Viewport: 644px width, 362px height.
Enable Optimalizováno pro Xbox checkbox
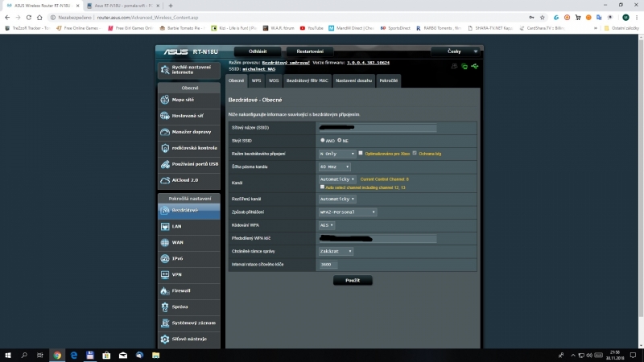pos(361,153)
